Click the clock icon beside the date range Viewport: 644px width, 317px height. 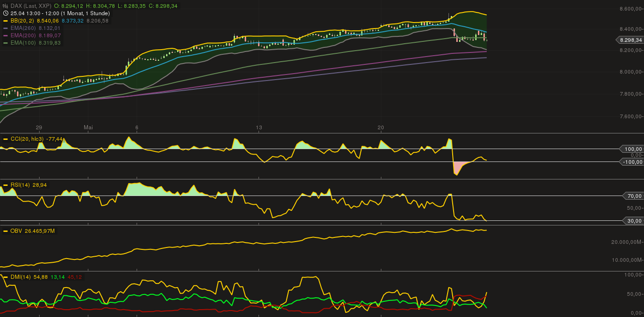point(6,13)
